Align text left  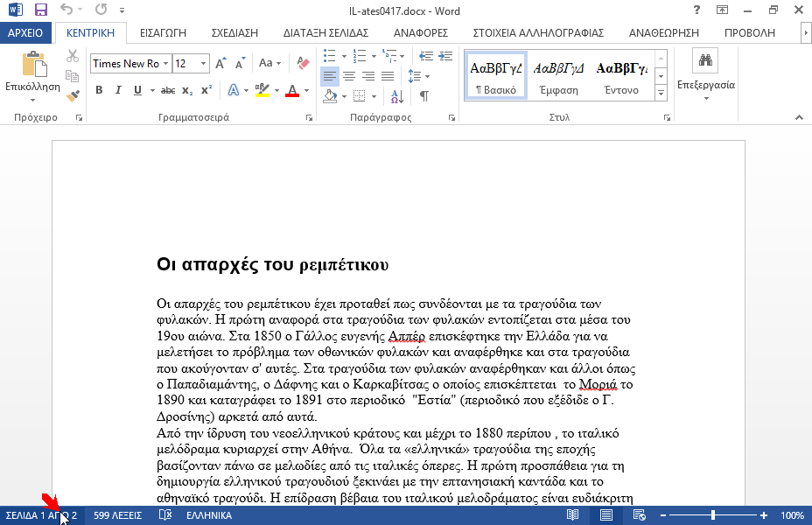pos(329,77)
